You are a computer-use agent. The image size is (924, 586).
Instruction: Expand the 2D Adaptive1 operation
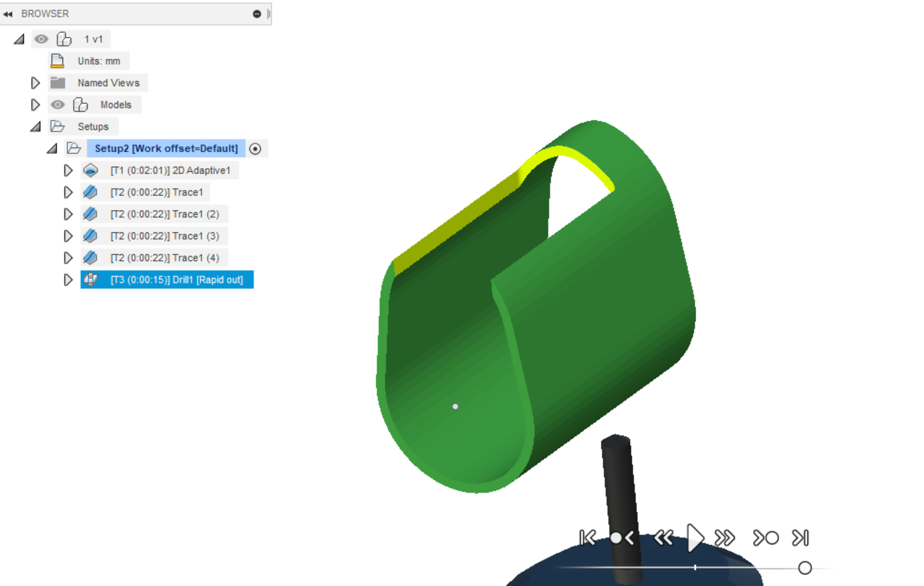[x=68, y=171]
